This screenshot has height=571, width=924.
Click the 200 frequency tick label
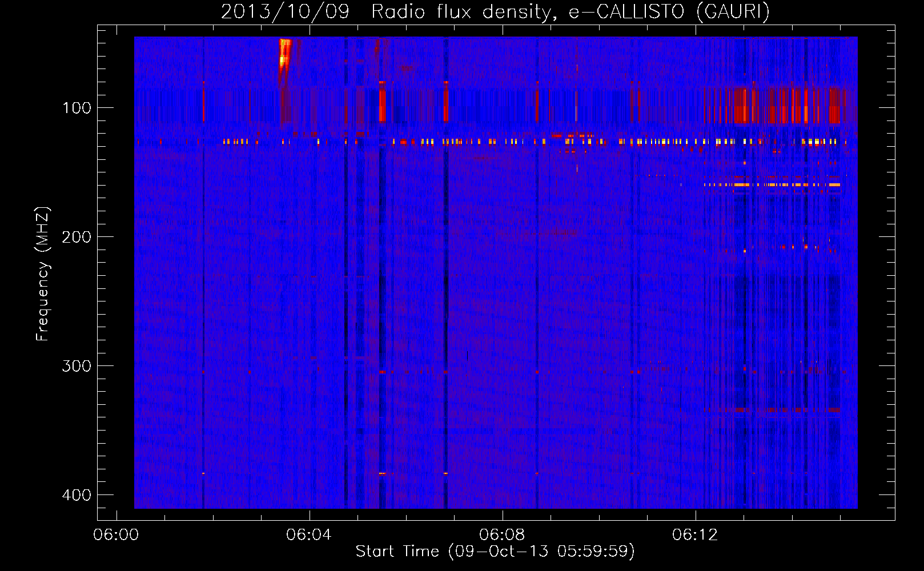pos(77,237)
